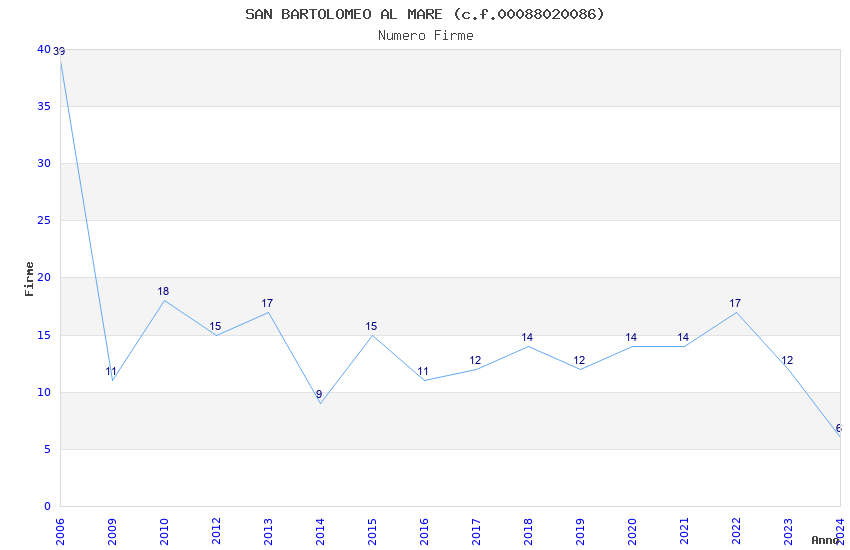
Task: Select y-axis tick value 0
Action: point(47,506)
